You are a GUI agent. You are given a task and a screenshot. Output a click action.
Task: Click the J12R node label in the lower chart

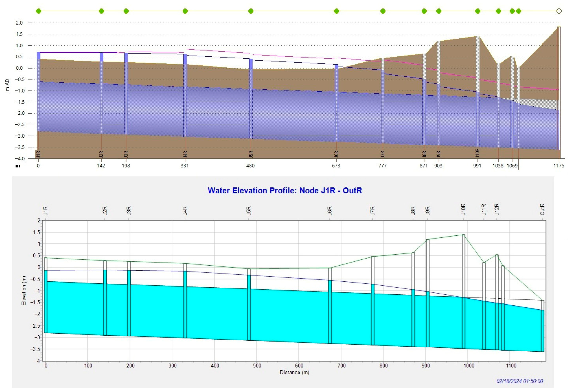click(x=496, y=210)
